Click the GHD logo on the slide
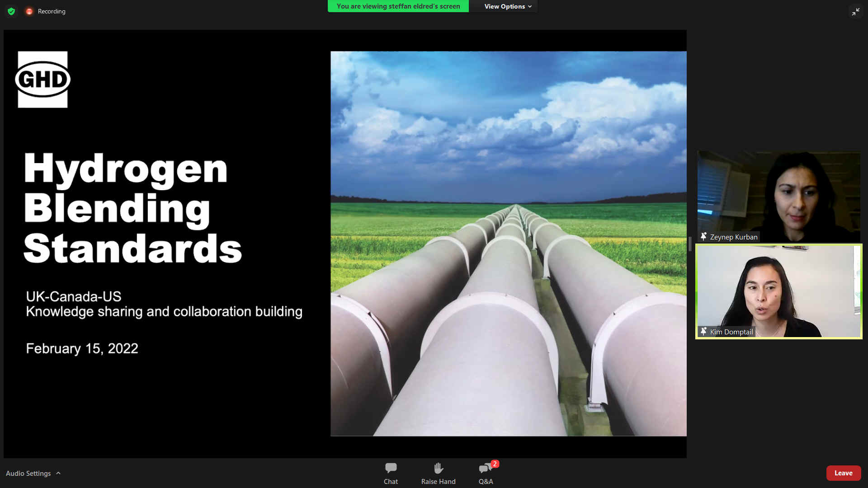 [42, 80]
